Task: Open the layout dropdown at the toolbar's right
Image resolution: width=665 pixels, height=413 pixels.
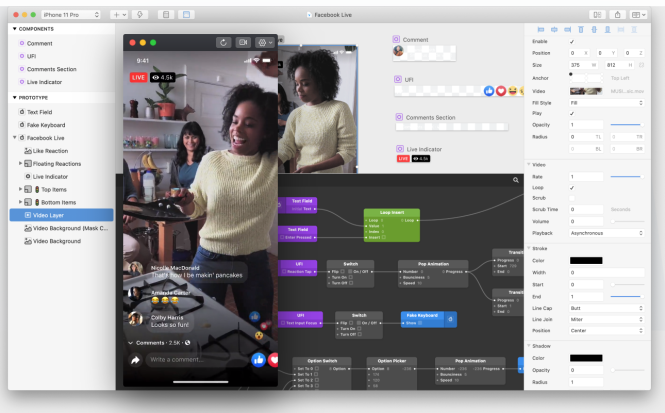Action: [638, 15]
